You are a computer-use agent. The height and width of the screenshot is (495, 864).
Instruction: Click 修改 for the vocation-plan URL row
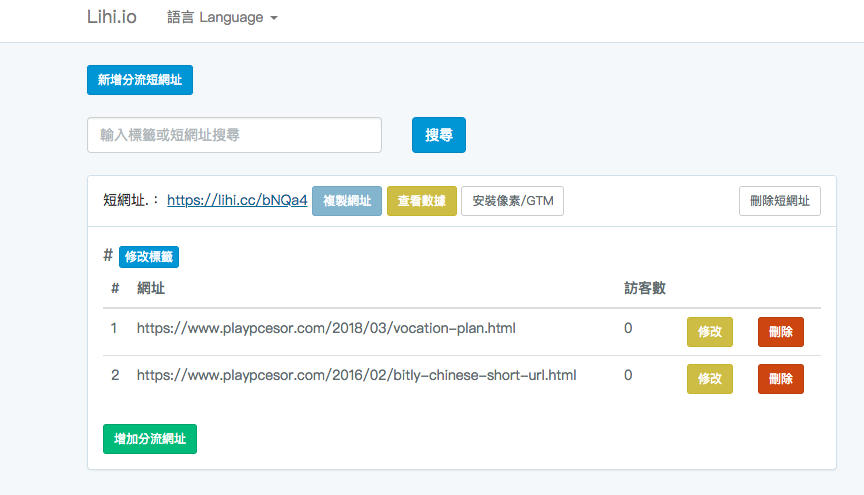pyautogui.click(x=709, y=332)
